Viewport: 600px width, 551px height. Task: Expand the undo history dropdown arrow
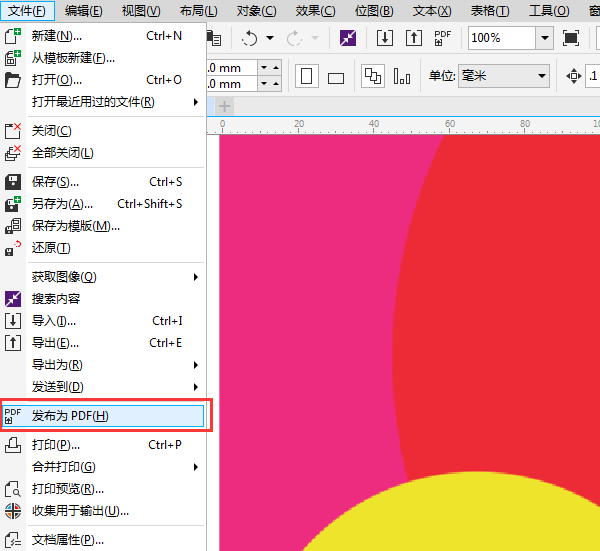270,38
